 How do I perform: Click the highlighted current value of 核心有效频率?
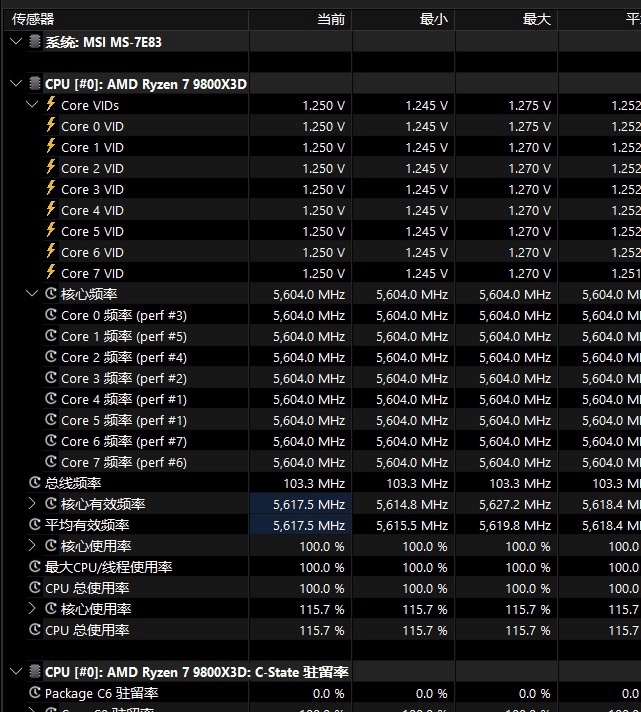[x=309, y=504]
